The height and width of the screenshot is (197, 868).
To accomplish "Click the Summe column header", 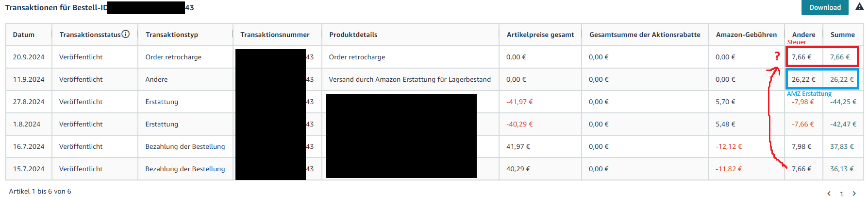I will pos(843,35).
